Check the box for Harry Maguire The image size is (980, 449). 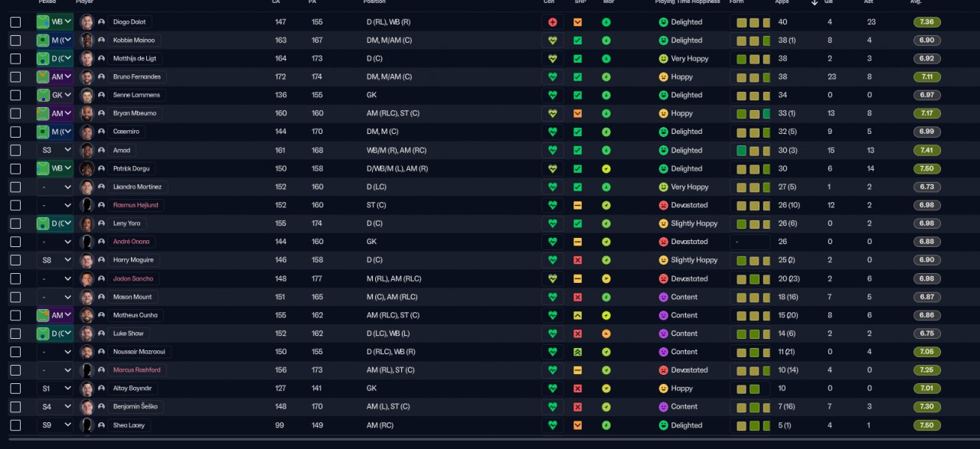pos(15,261)
